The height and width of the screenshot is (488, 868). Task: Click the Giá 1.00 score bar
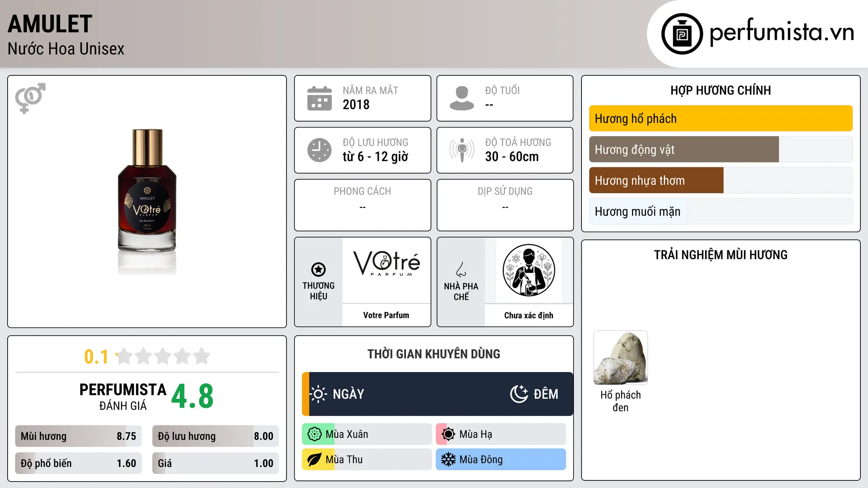point(215,463)
